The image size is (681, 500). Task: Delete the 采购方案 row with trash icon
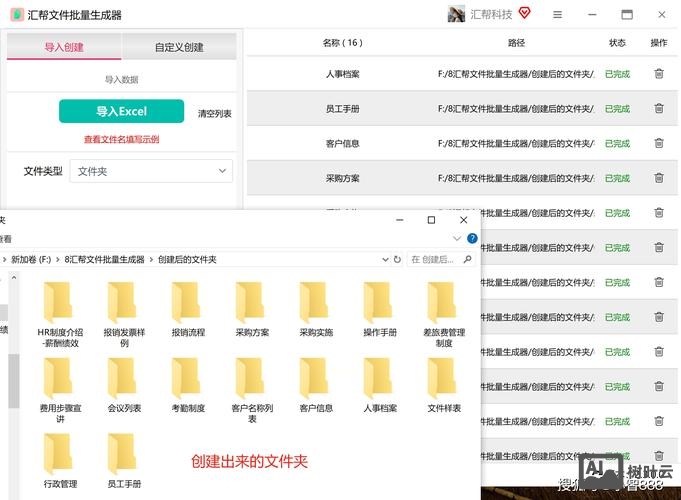click(x=659, y=178)
